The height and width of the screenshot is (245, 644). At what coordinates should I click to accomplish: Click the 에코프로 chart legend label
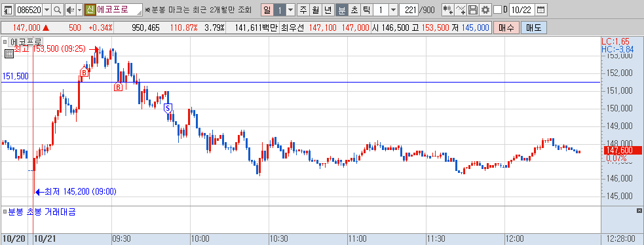(26, 42)
